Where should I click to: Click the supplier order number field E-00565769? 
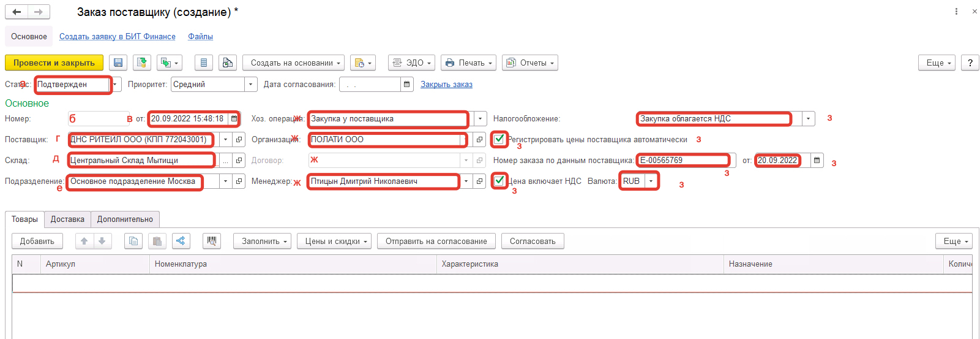tap(686, 161)
